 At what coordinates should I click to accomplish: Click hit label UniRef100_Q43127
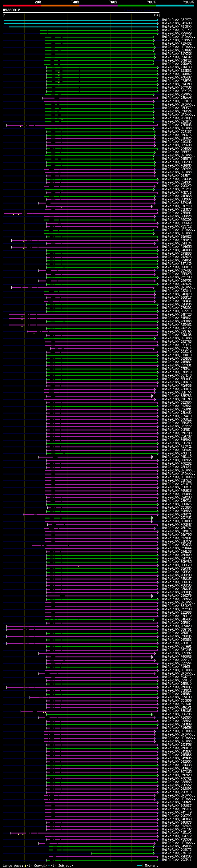point(177,328)
